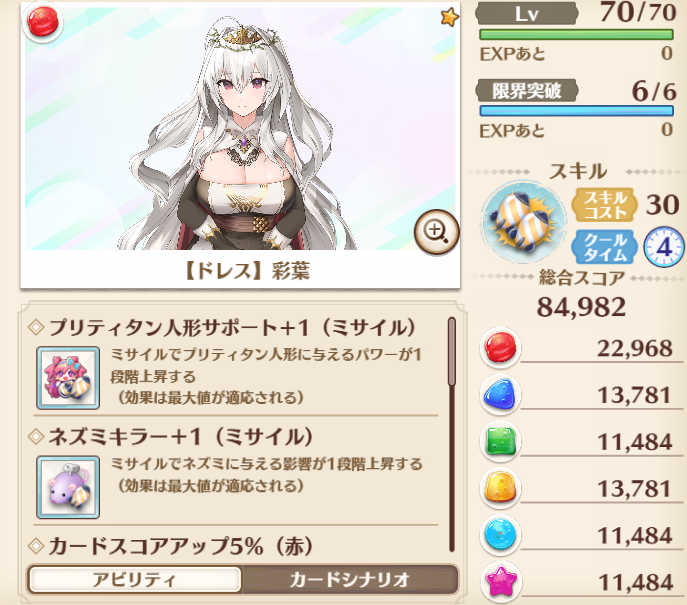Tap the red candy attribute badge on card
This screenshot has width=687, height=605.
(43, 21)
